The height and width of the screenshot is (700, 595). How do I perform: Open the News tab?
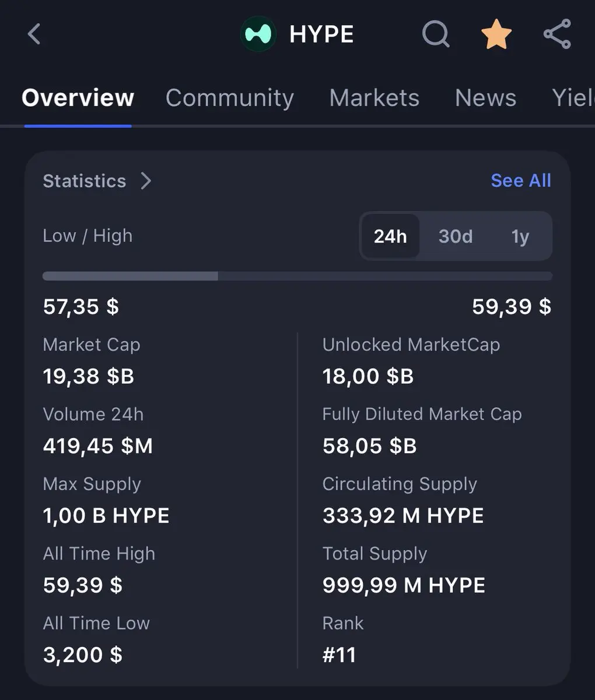tap(485, 98)
